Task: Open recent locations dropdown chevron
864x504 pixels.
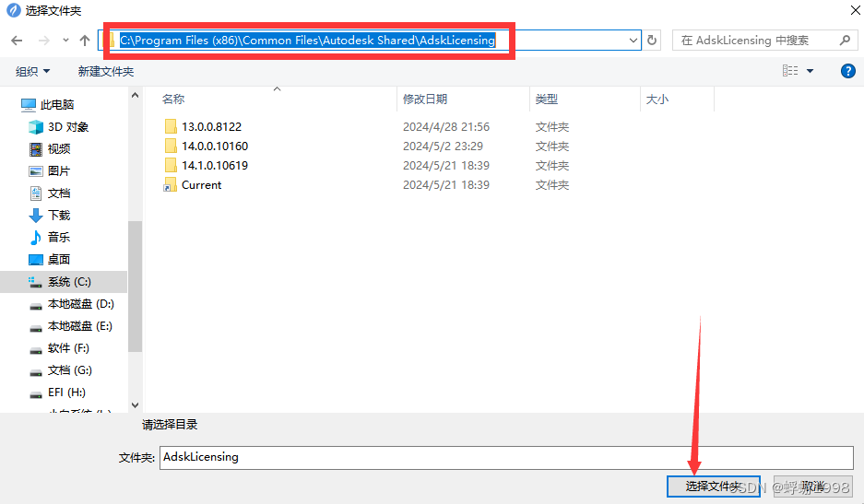Action: 65,41
